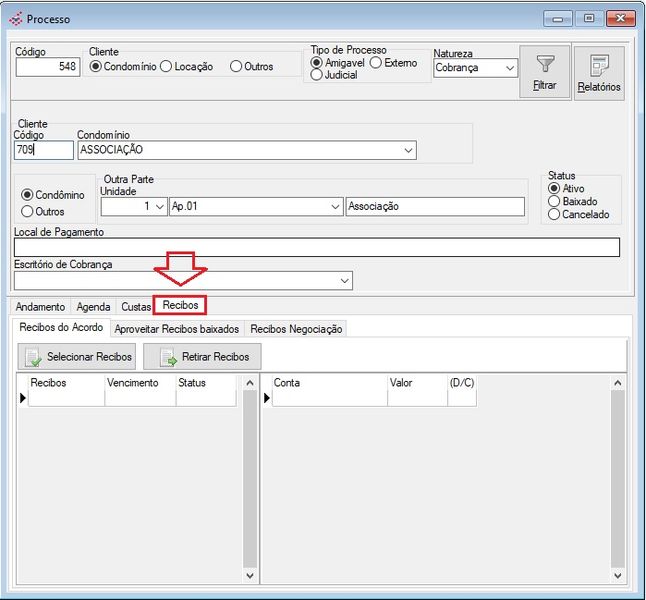Click Retirar Recibos button
Image resolution: width=646 pixels, height=600 pixels.
203,357
